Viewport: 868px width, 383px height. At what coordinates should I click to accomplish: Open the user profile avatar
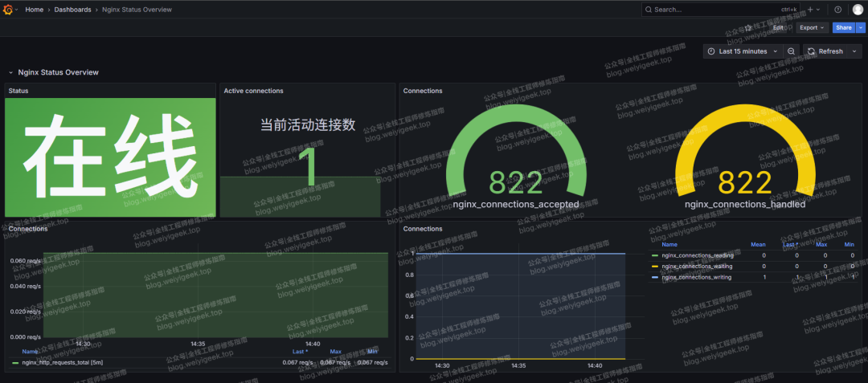point(858,10)
